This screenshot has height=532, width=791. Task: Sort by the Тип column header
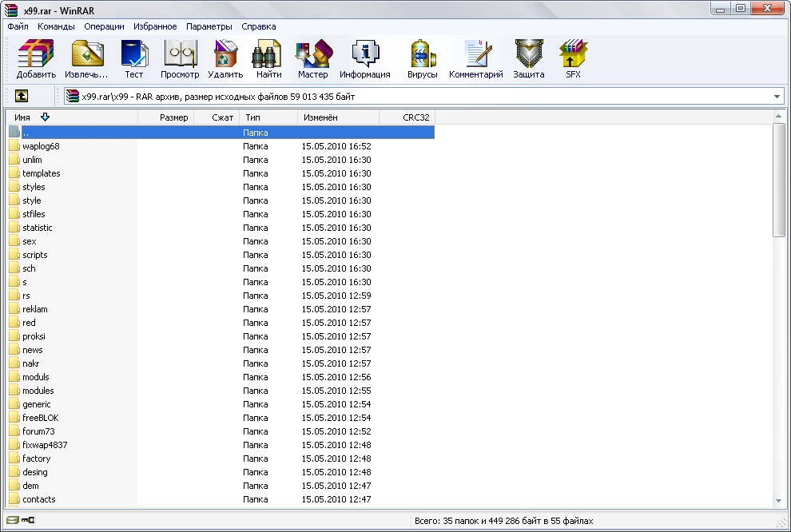coord(268,117)
